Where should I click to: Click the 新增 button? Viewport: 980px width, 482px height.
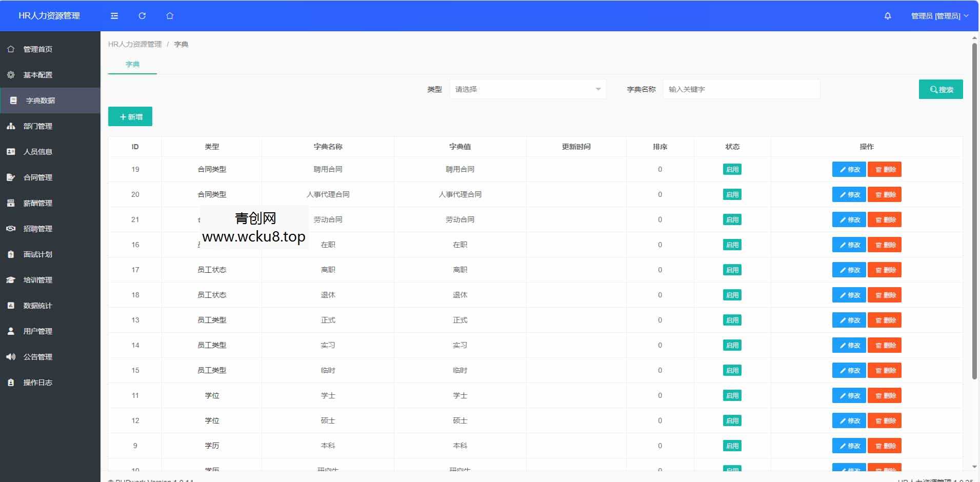[130, 116]
